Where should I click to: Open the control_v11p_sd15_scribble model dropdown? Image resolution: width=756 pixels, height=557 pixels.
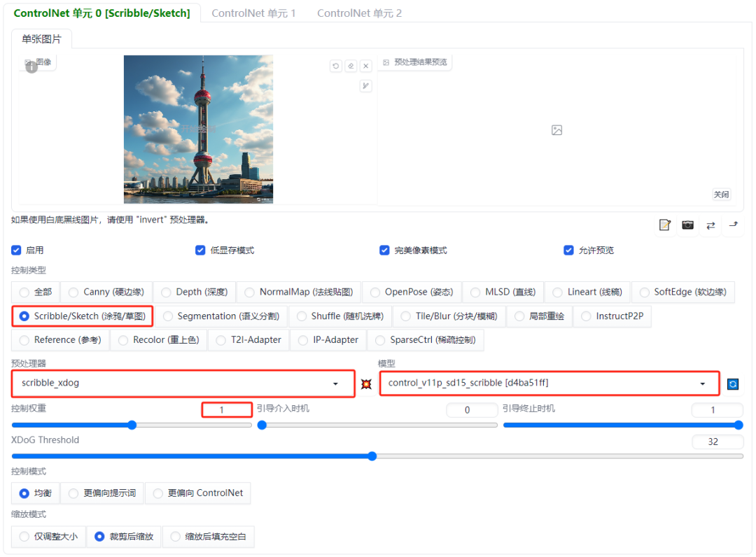click(549, 383)
